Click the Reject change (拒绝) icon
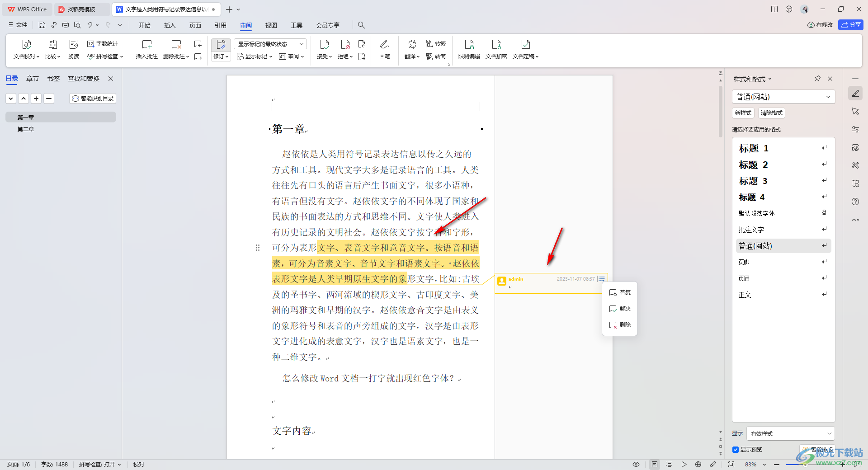868x470 pixels. (345, 44)
